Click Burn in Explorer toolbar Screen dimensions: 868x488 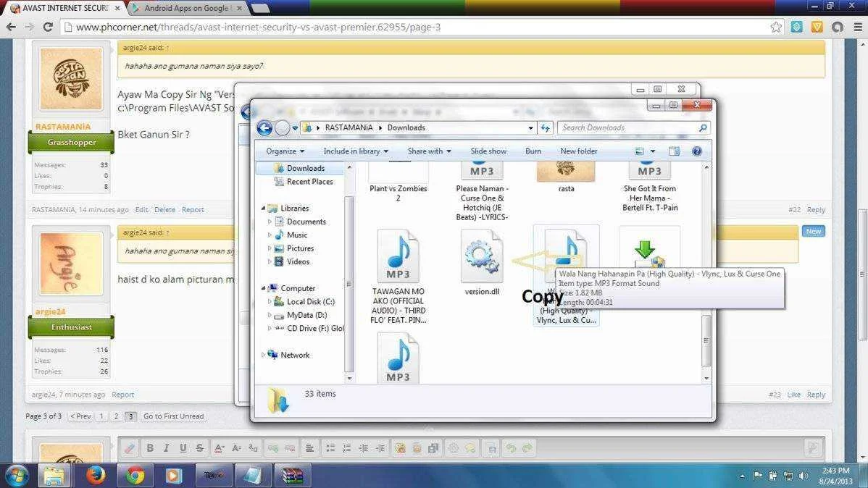[533, 151]
